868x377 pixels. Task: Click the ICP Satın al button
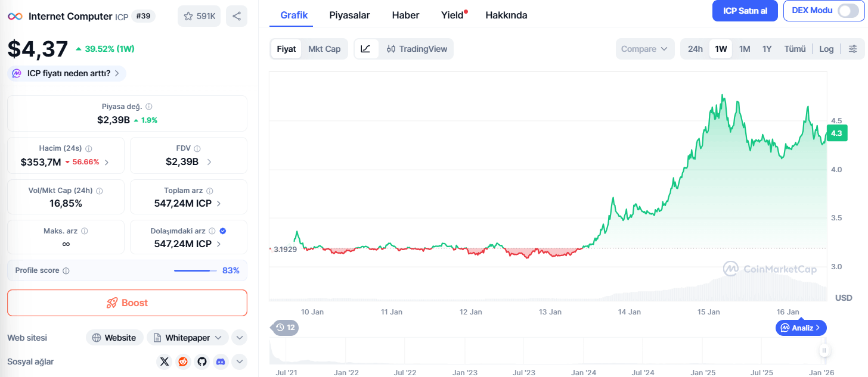[745, 11]
